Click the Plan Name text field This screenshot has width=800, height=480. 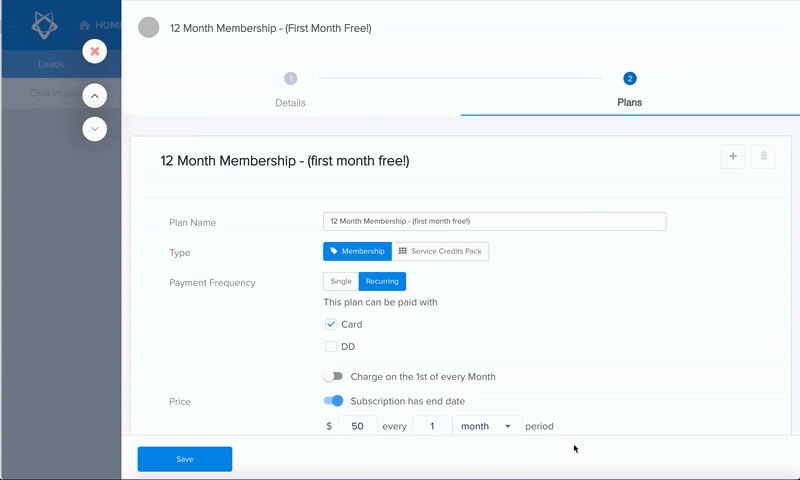pyautogui.click(x=494, y=221)
